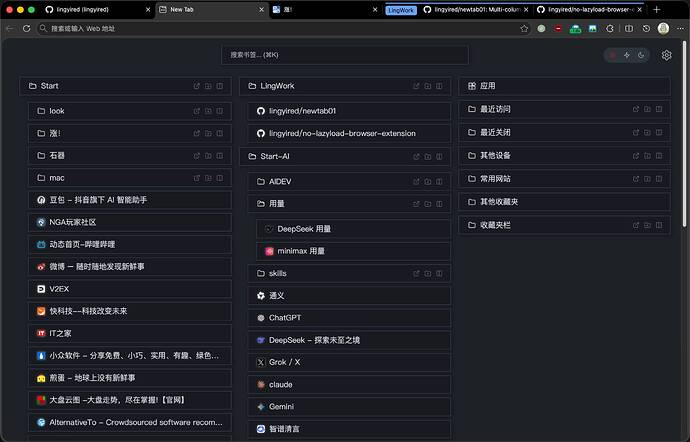Expand the 石器 folder
690x442 pixels.
(x=129, y=155)
